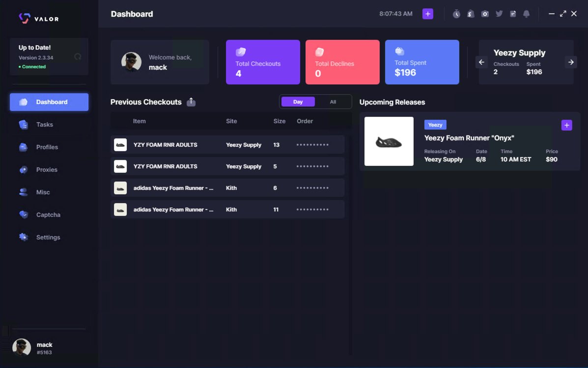Select YZY FOAM RNR ADULTS size 5 row
Viewport: 588px width, 368px height.
click(227, 166)
